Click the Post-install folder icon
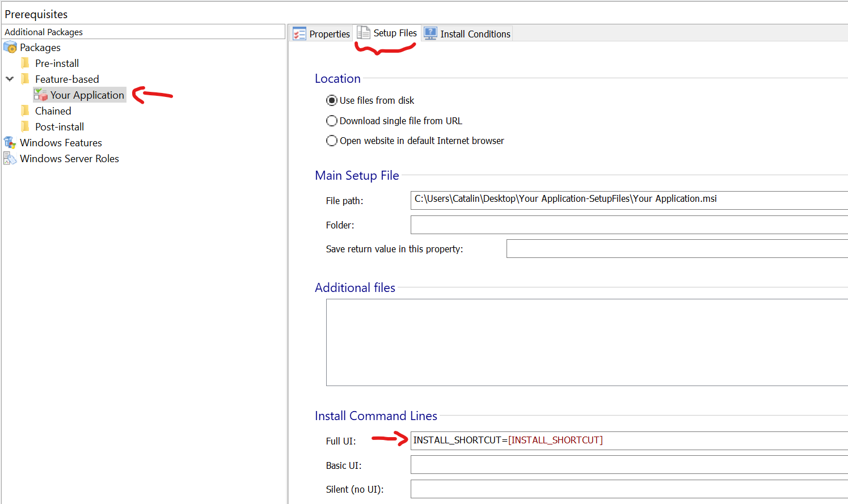This screenshot has width=848, height=504. 25,126
